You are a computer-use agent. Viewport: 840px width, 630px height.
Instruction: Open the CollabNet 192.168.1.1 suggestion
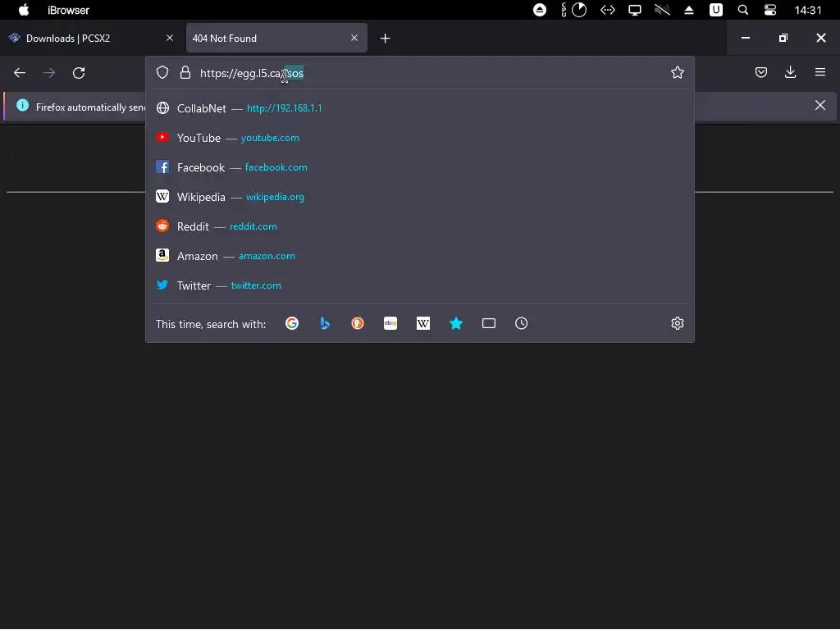click(x=420, y=108)
